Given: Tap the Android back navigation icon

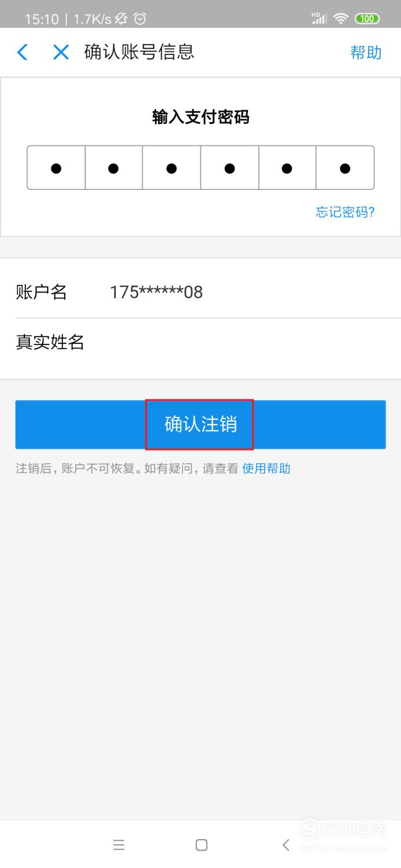Looking at the screenshot, I should (286, 845).
